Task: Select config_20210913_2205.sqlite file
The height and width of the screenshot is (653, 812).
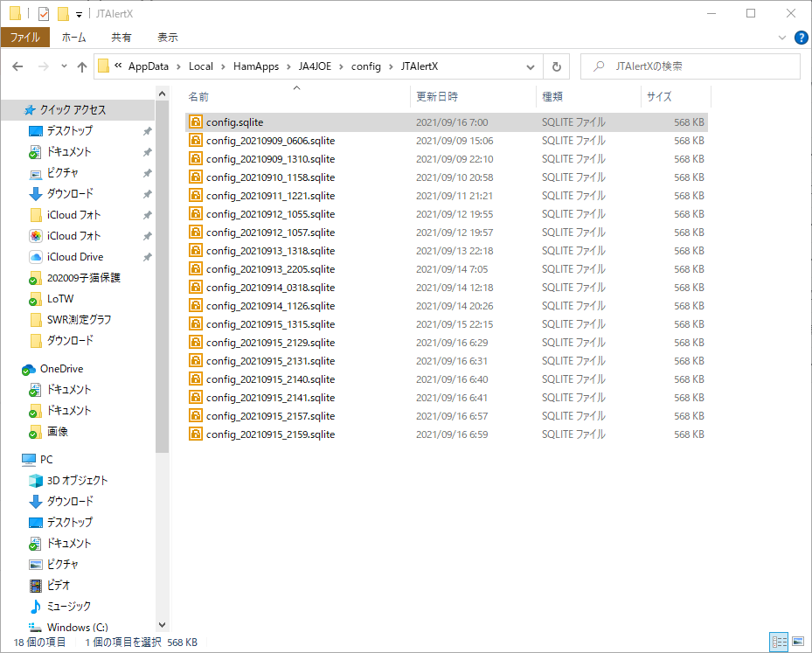Action: pyautogui.click(x=270, y=269)
